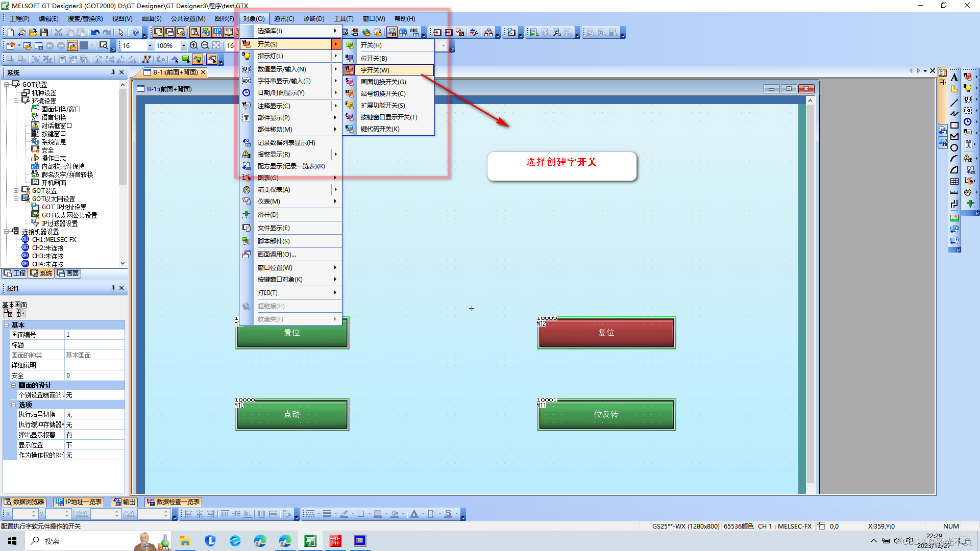Select the rectangle drawing tool
980x551 pixels.
point(954,126)
